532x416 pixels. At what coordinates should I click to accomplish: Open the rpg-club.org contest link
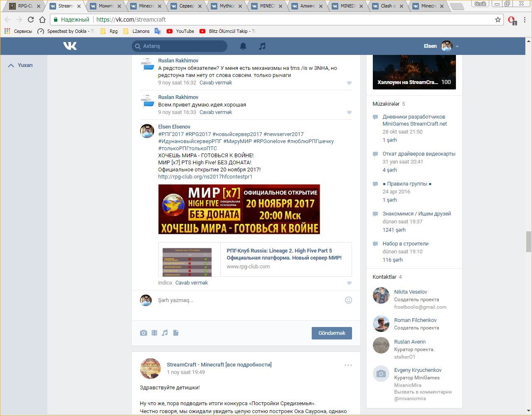(x=205, y=177)
